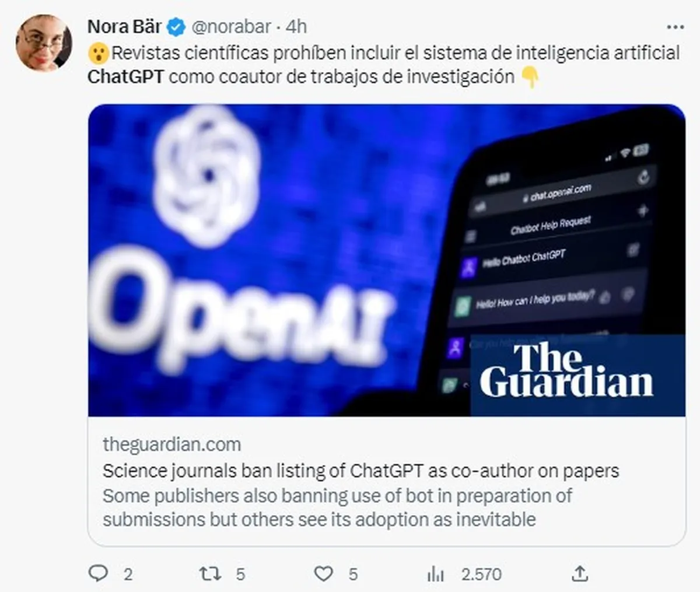Open the three-dot more options menu
This screenshot has width=700, height=592.
coord(675,27)
